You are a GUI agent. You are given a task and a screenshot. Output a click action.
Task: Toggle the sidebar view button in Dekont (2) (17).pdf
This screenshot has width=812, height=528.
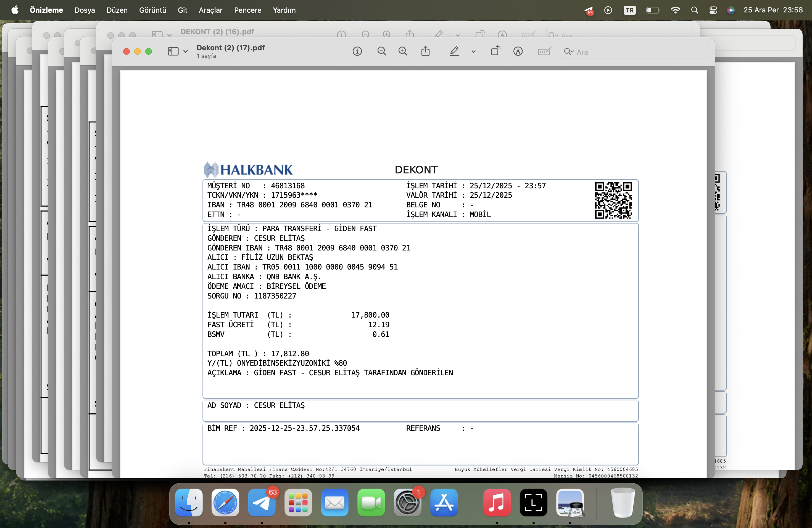173,52
